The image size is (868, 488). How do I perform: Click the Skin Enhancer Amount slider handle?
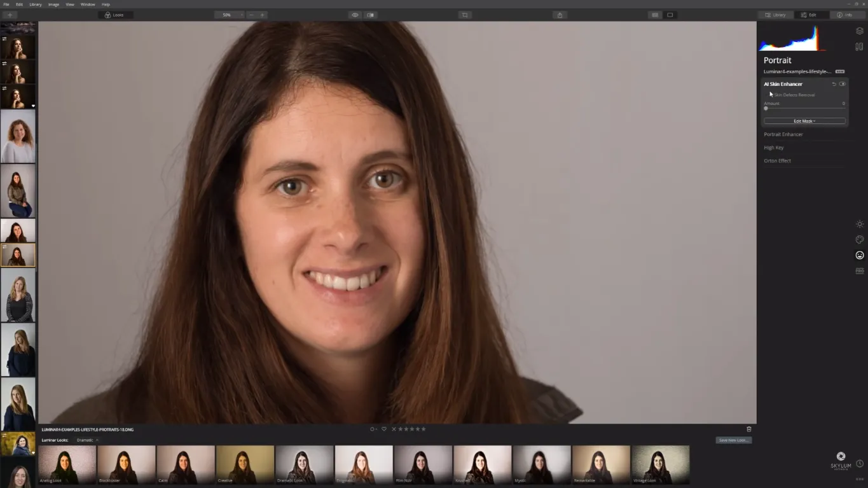[766, 109]
